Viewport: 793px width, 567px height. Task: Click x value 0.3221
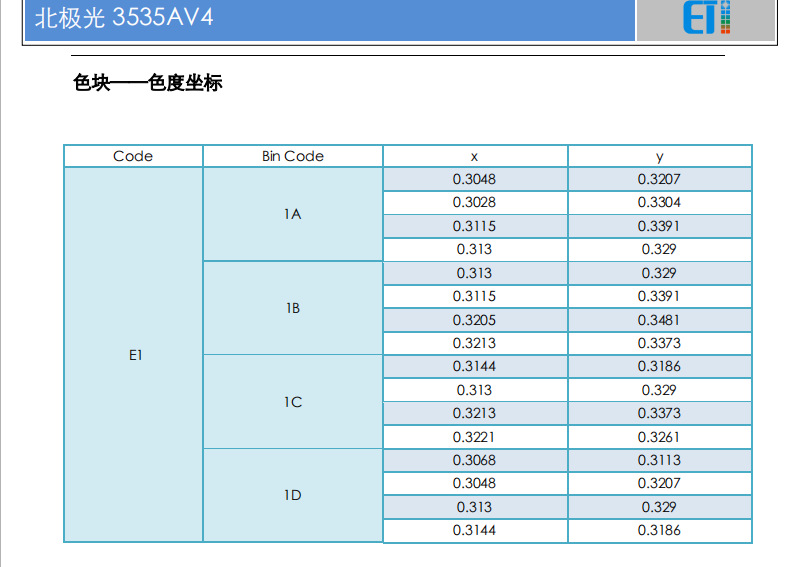474,437
